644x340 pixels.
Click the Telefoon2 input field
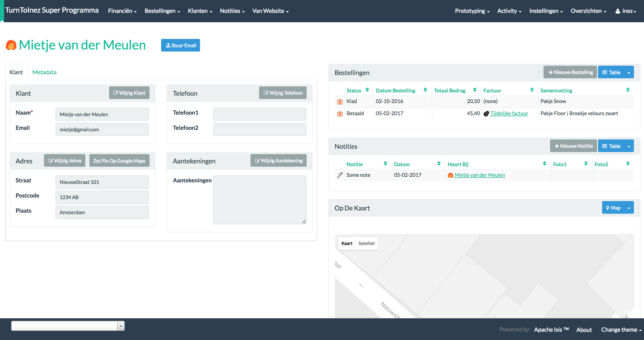[x=260, y=129]
